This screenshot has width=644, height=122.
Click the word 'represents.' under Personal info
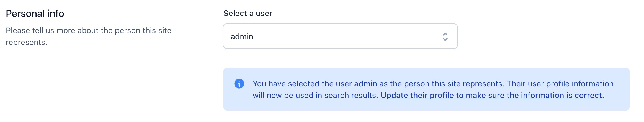[27, 42]
